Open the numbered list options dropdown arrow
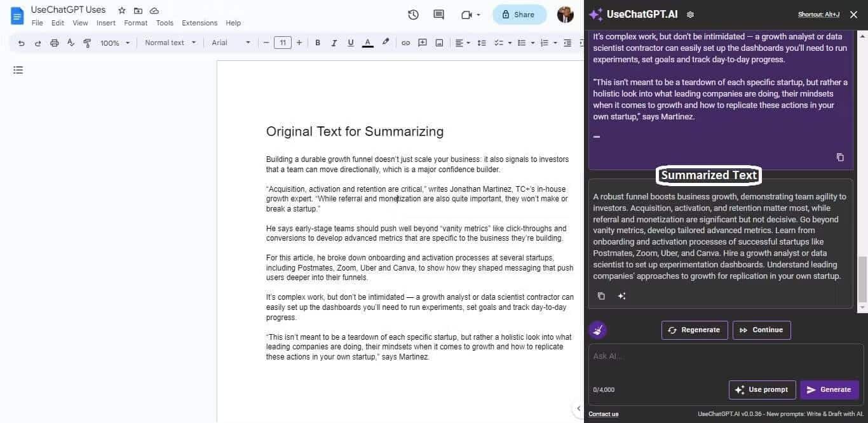868x423 pixels. pyautogui.click(x=555, y=43)
